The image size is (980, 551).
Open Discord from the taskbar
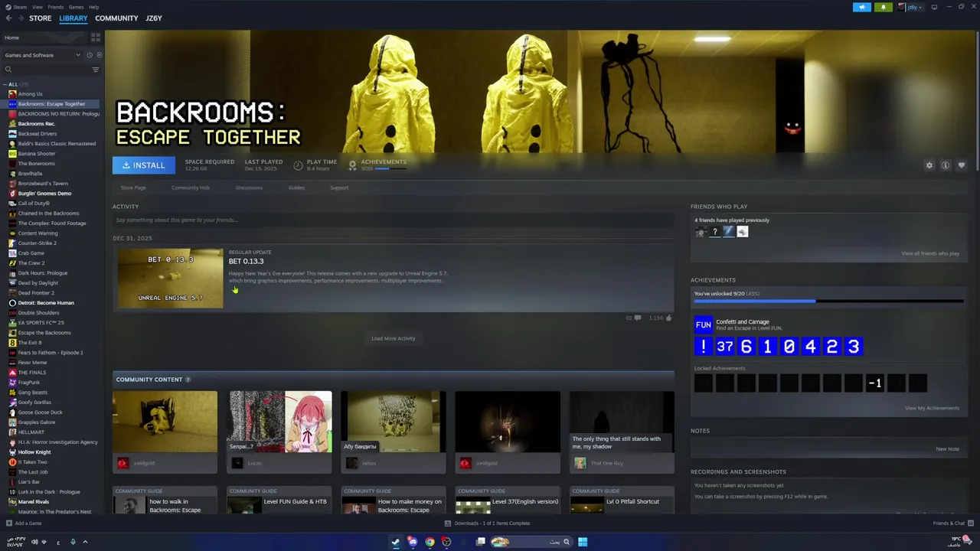(413, 542)
